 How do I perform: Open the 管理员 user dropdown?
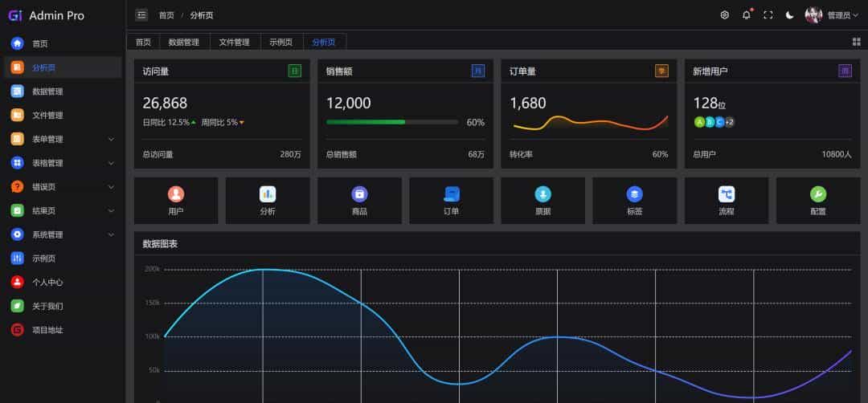(832, 15)
